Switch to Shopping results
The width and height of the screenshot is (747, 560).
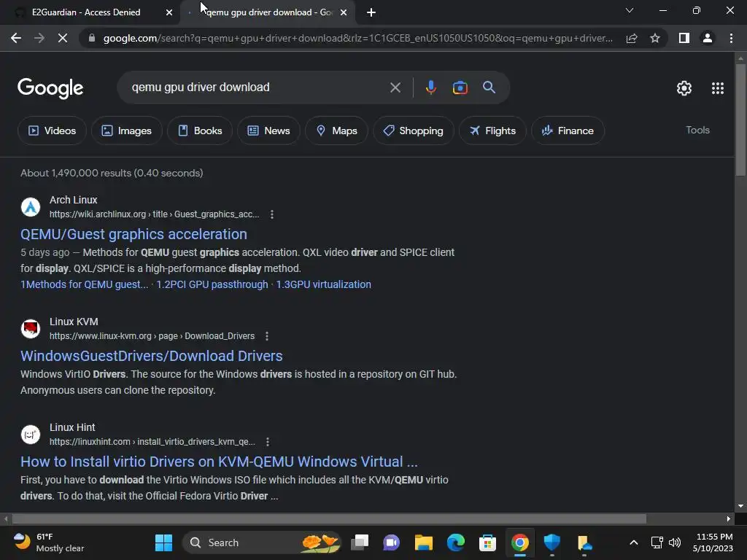pyautogui.click(x=413, y=131)
